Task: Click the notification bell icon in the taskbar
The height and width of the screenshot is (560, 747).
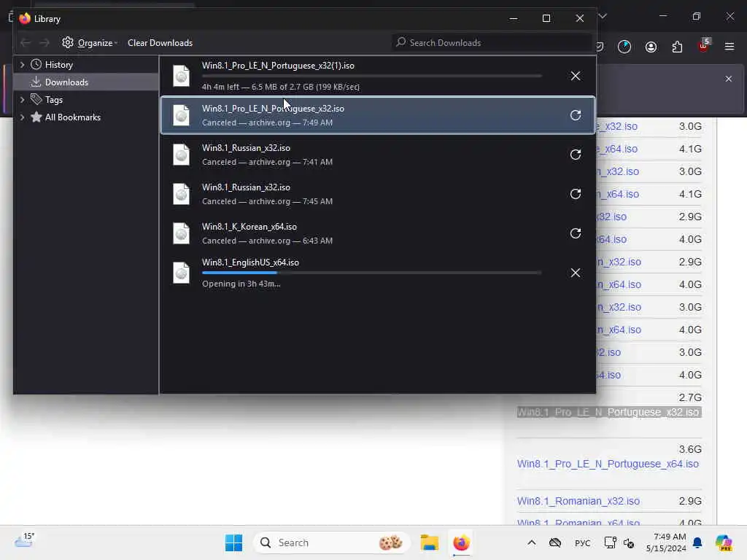Action: point(697,542)
